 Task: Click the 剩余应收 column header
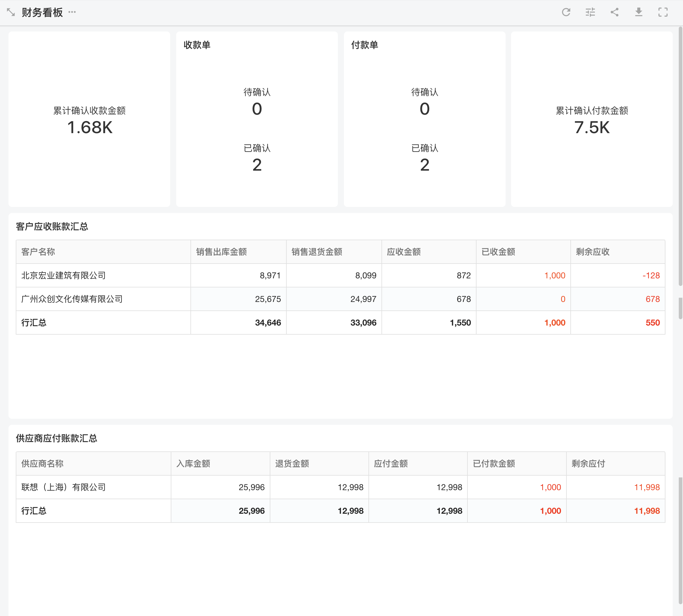618,252
